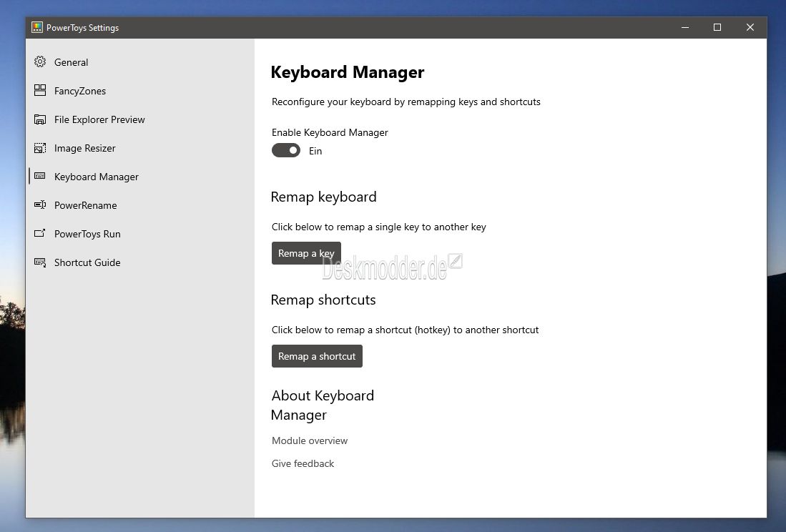
Task: Open the Give feedback link
Action: tap(303, 463)
